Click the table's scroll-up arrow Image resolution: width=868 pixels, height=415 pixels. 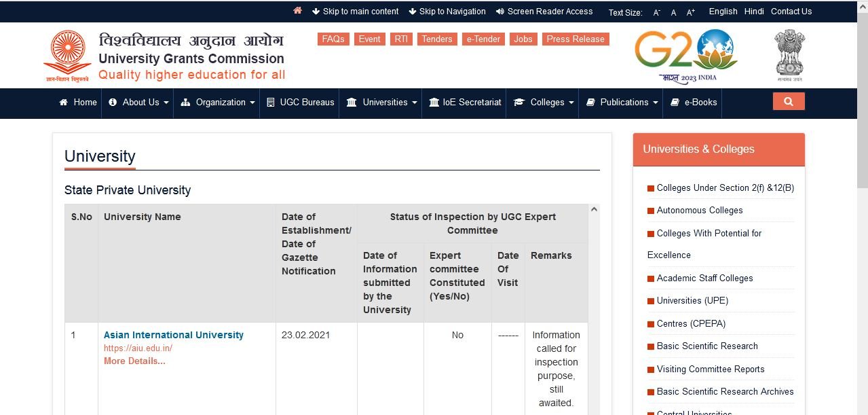point(595,210)
